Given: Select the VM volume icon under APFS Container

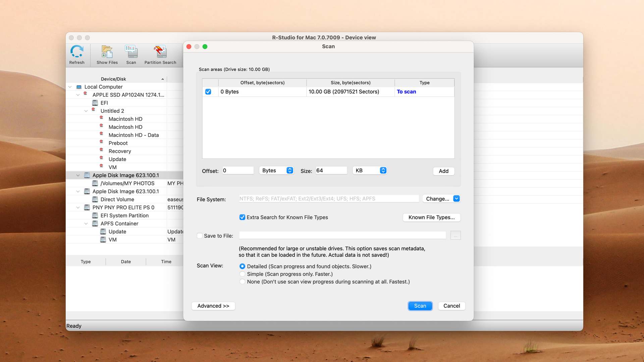Looking at the screenshot, I should (103, 240).
